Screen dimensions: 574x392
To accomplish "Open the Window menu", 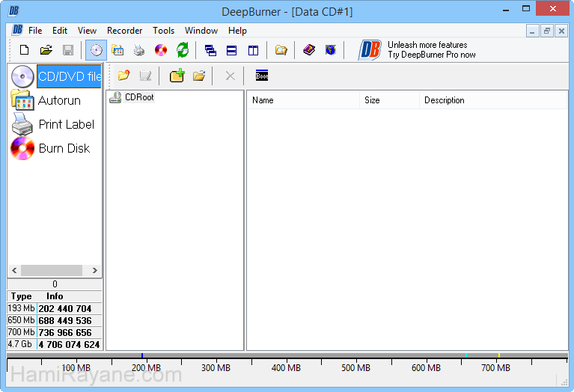I will pyautogui.click(x=201, y=31).
